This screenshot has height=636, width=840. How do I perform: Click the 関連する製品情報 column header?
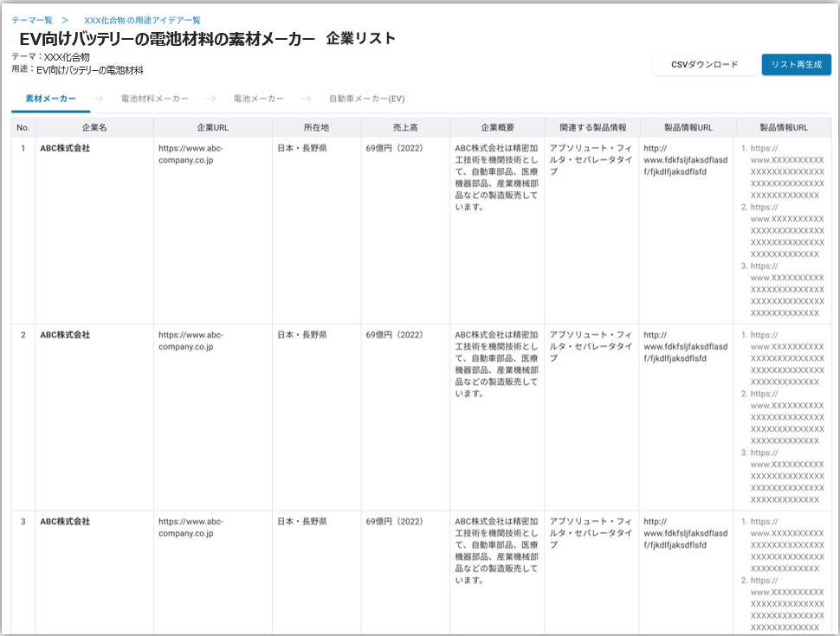coord(592,127)
